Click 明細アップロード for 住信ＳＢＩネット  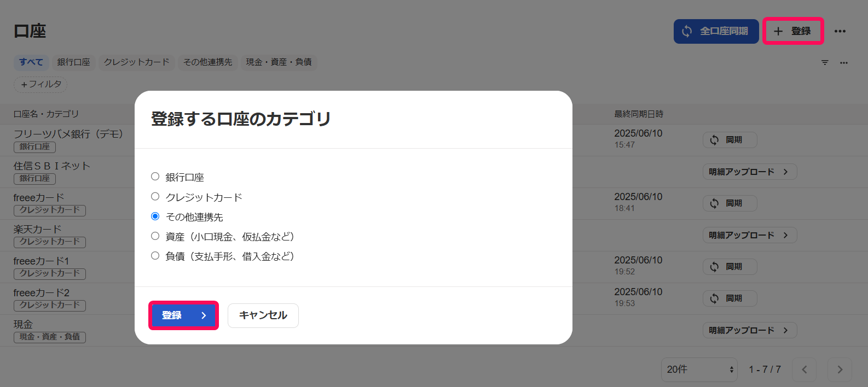click(750, 172)
